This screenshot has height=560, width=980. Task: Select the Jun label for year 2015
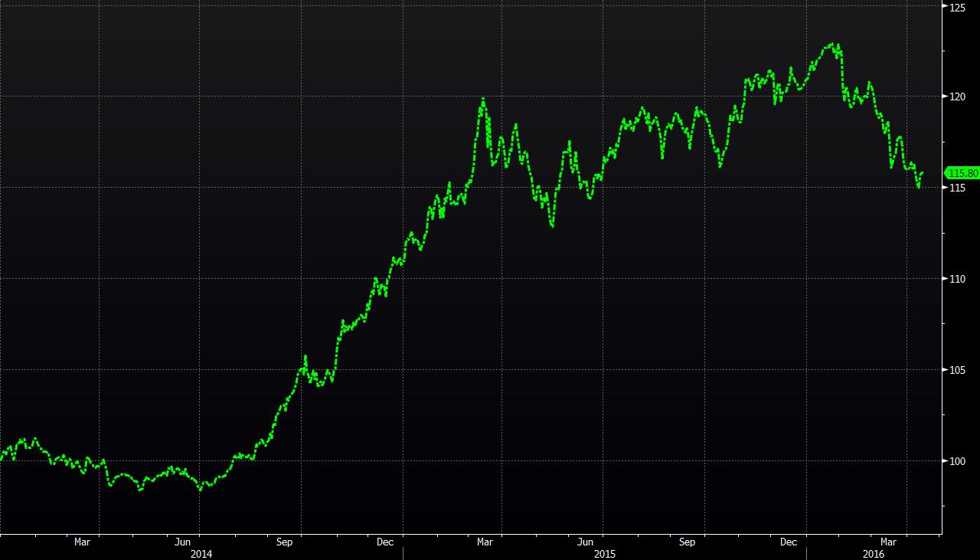pyautogui.click(x=586, y=542)
